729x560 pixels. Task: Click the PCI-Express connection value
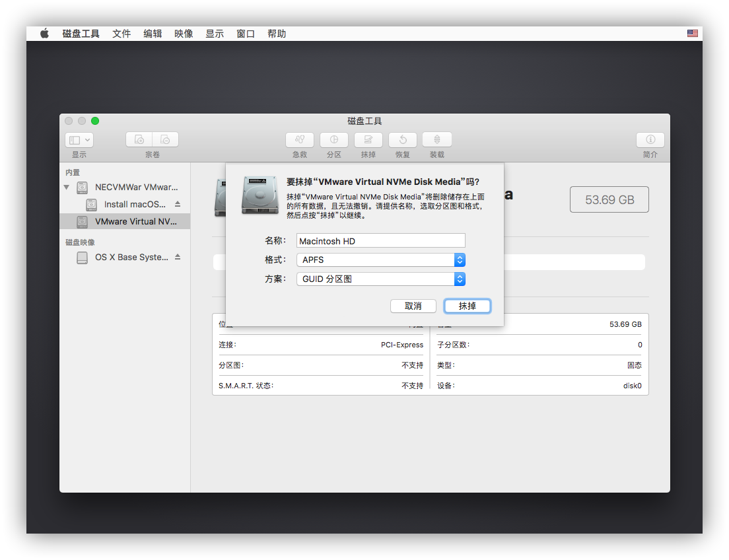(x=402, y=345)
